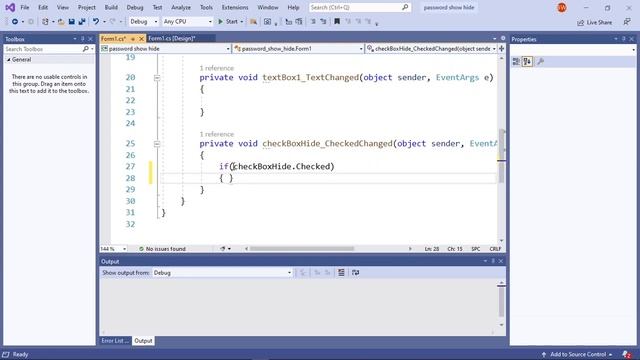Click the Save All icon
This screenshot has height=360, width=640.
point(82,22)
